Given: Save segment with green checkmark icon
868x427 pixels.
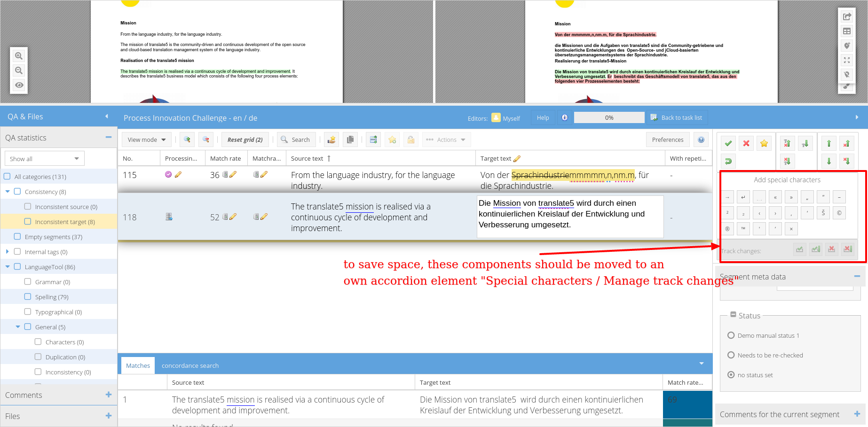Looking at the screenshot, I should pyautogui.click(x=728, y=144).
